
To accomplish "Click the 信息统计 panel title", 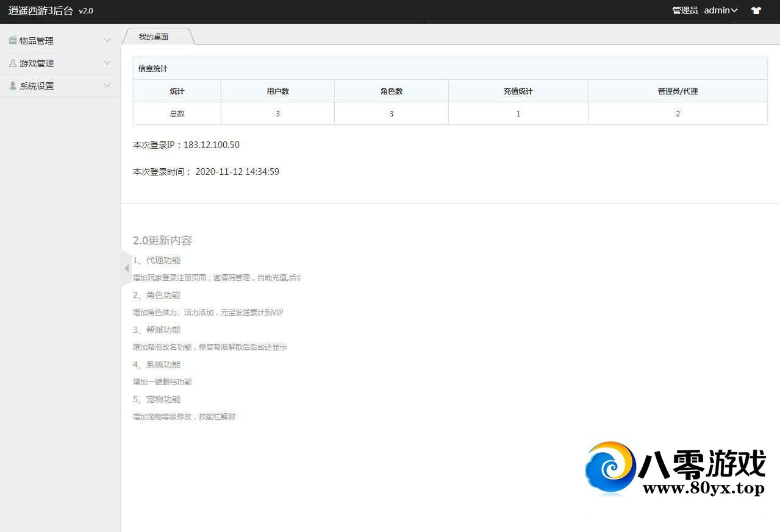I will pos(153,69).
